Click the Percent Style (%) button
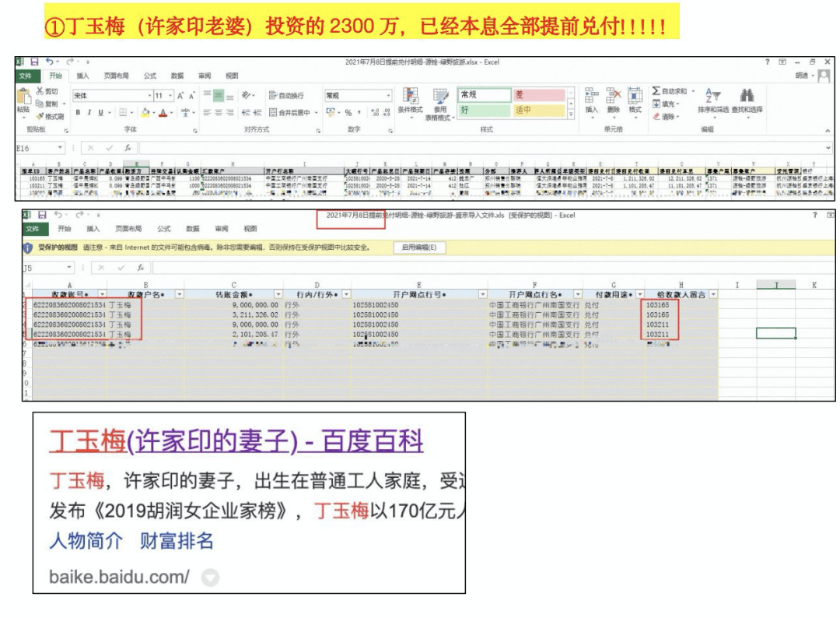 [x=348, y=113]
